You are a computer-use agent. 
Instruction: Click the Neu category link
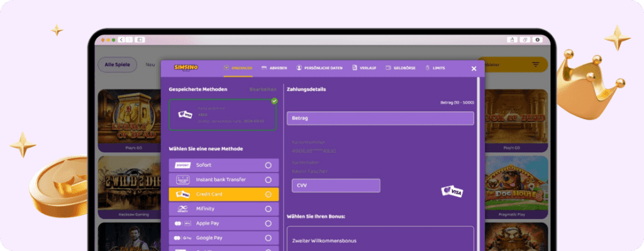150,65
